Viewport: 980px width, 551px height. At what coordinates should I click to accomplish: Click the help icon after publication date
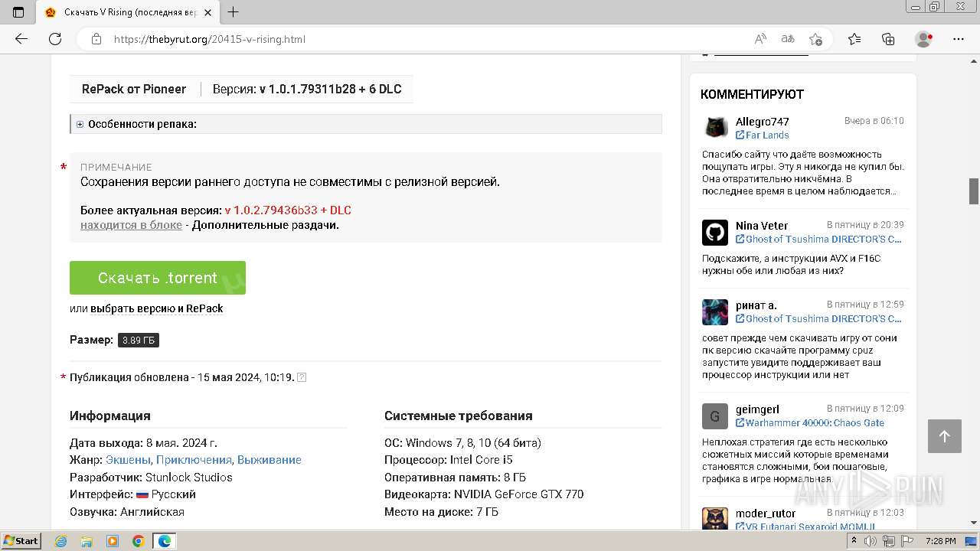coord(302,377)
